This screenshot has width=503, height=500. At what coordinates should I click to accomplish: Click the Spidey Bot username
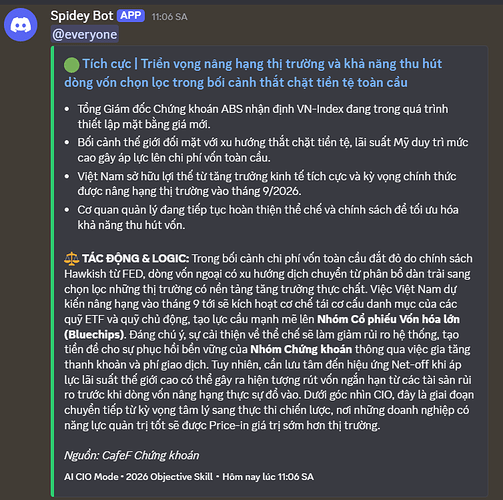(82, 16)
